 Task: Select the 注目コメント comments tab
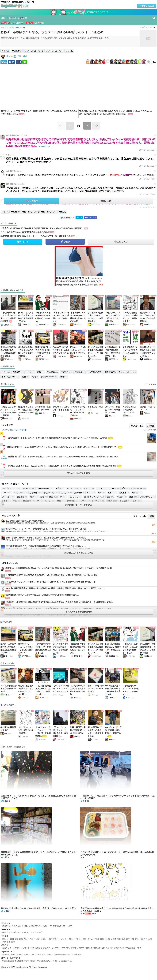(x=139, y=516)
